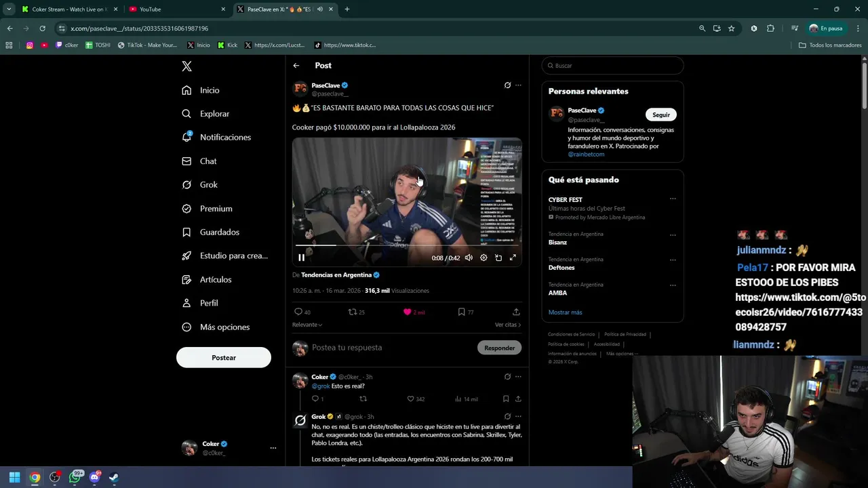Click Seguir to follow PaseClave
The width and height of the screenshot is (868, 488).
[x=661, y=115]
